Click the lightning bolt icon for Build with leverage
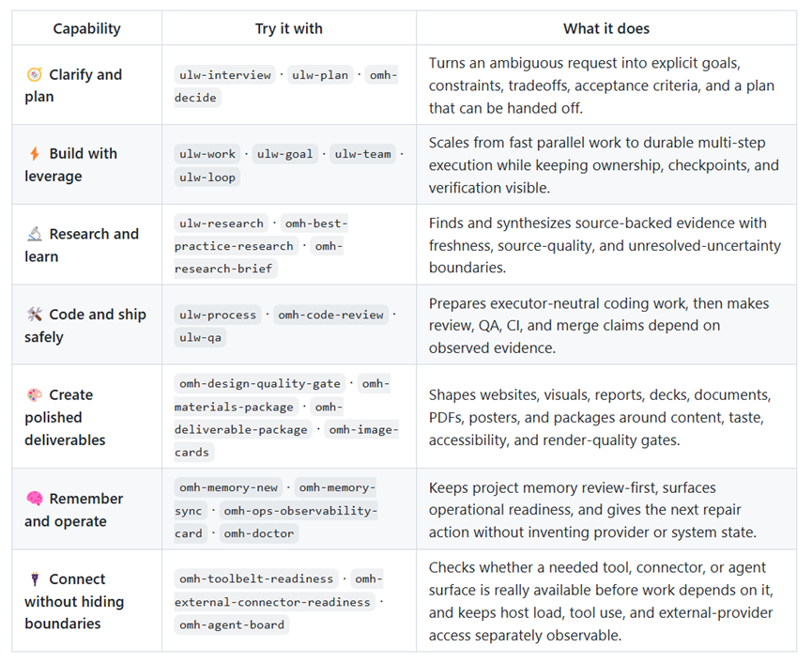Screen dimensions: 812x663 pyautogui.click(x=35, y=153)
